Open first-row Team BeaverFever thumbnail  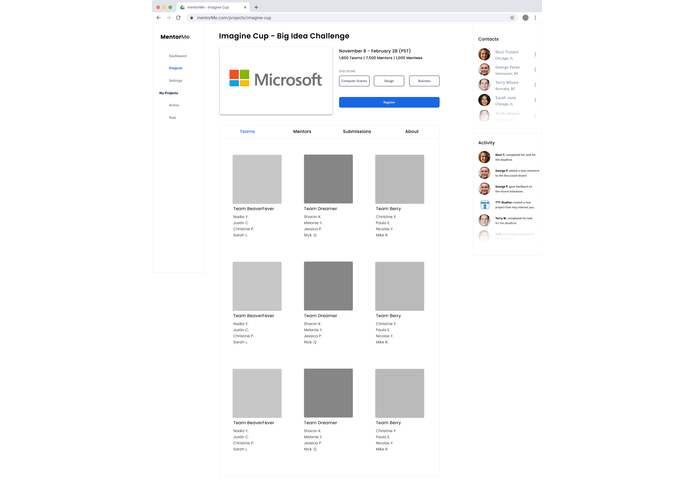[257, 179]
